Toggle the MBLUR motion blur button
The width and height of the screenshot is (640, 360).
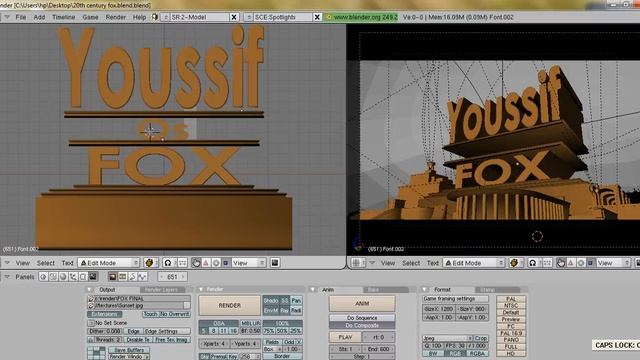click(x=251, y=323)
